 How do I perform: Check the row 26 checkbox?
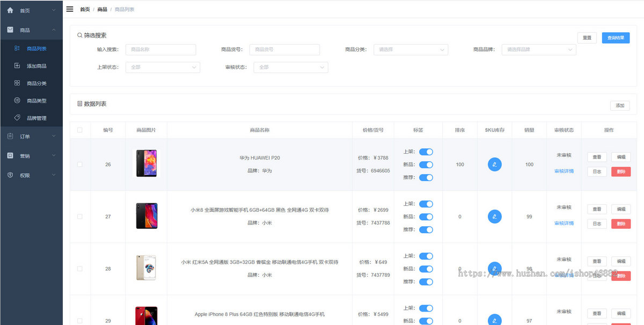(80, 164)
